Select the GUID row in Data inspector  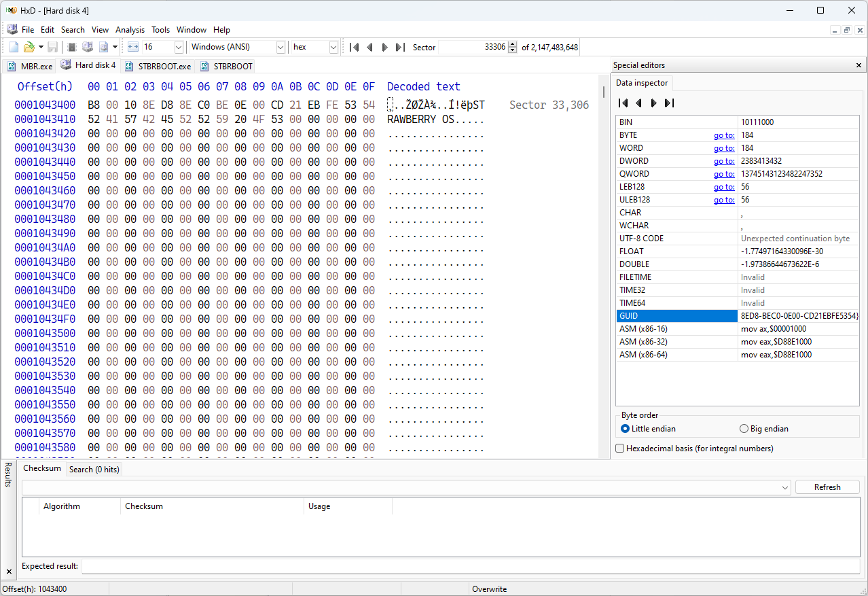pyautogui.click(x=737, y=316)
